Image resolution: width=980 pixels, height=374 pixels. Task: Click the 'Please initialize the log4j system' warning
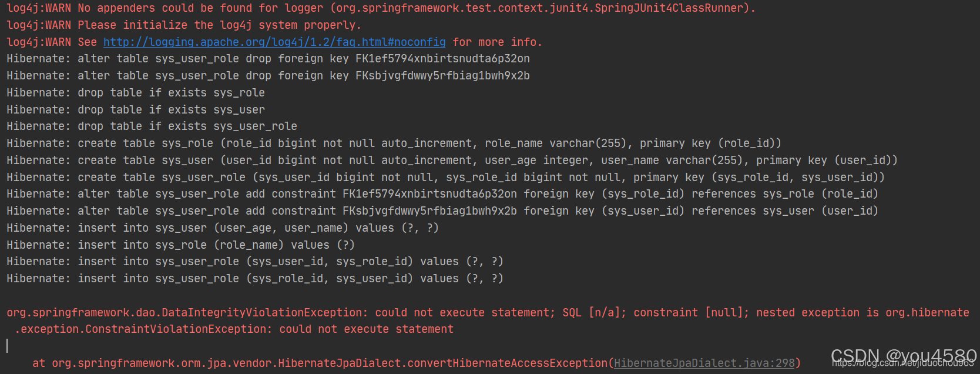[x=184, y=25]
